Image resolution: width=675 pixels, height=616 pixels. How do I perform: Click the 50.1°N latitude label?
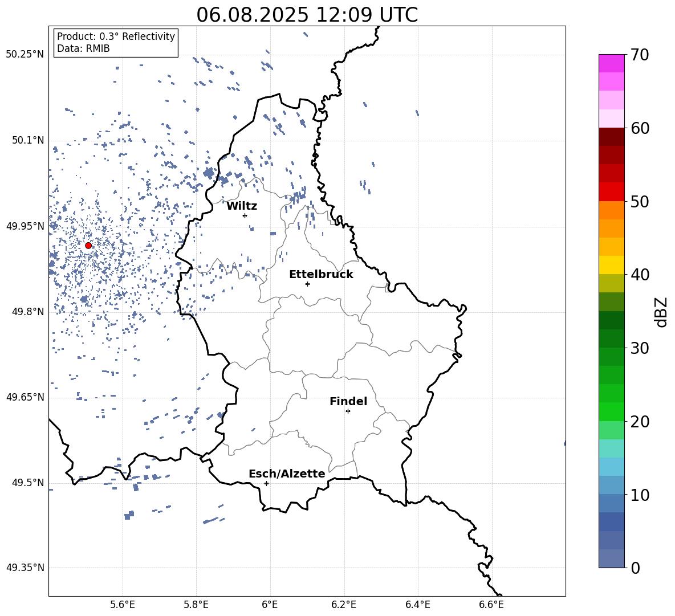click(x=28, y=141)
